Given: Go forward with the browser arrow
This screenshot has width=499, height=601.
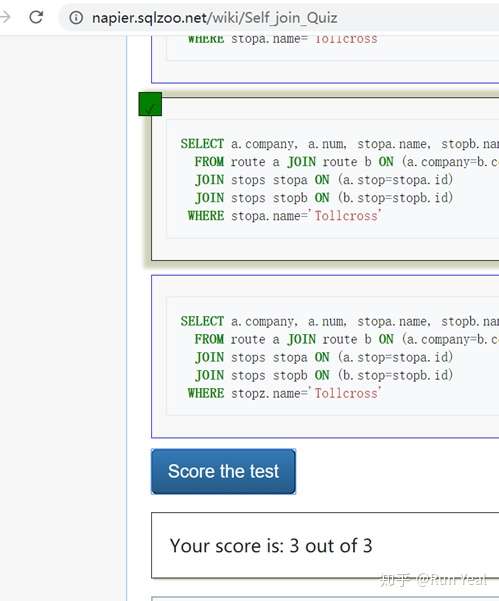Looking at the screenshot, I should coord(5,17).
